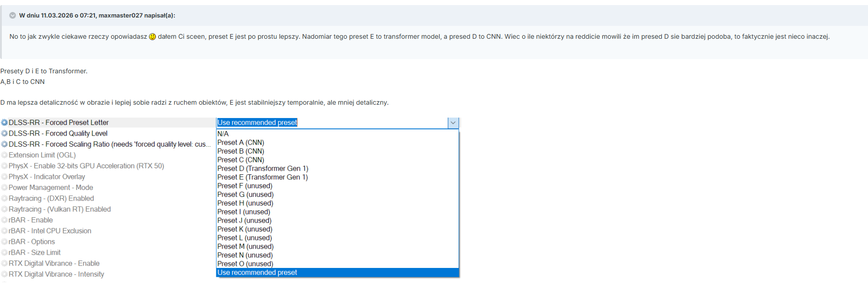
Task: Choose highlighted 'Use recommended preset' list item
Action: point(257,273)
